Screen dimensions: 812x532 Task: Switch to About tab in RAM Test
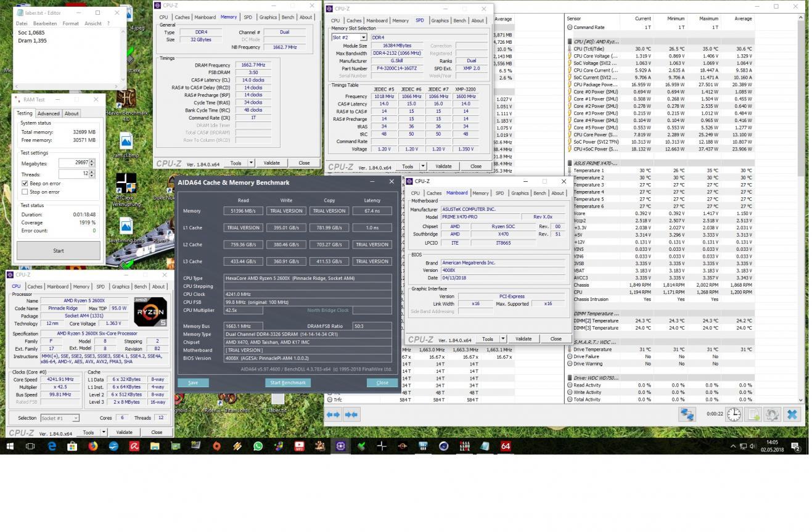click(x=72, y=113)
